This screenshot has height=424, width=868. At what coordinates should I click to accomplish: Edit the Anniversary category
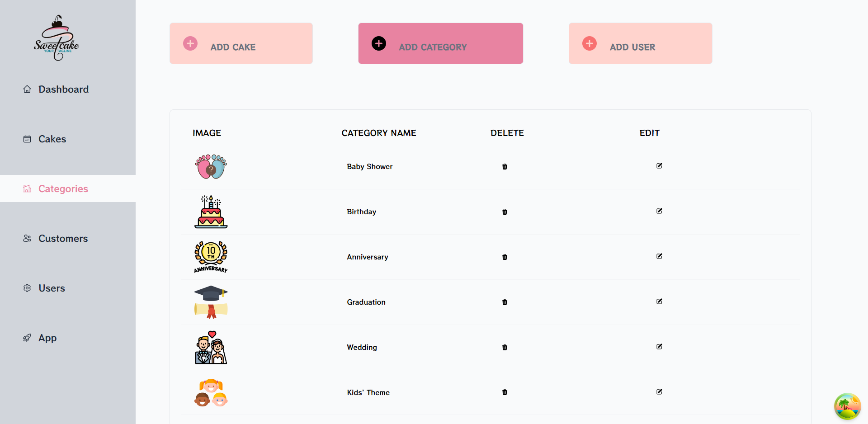point(659,256)
